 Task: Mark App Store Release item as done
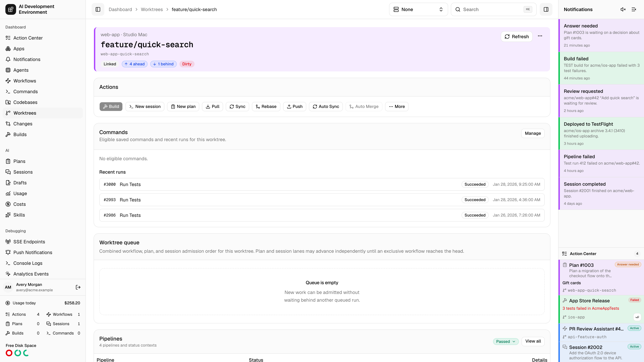coord(637,317)
